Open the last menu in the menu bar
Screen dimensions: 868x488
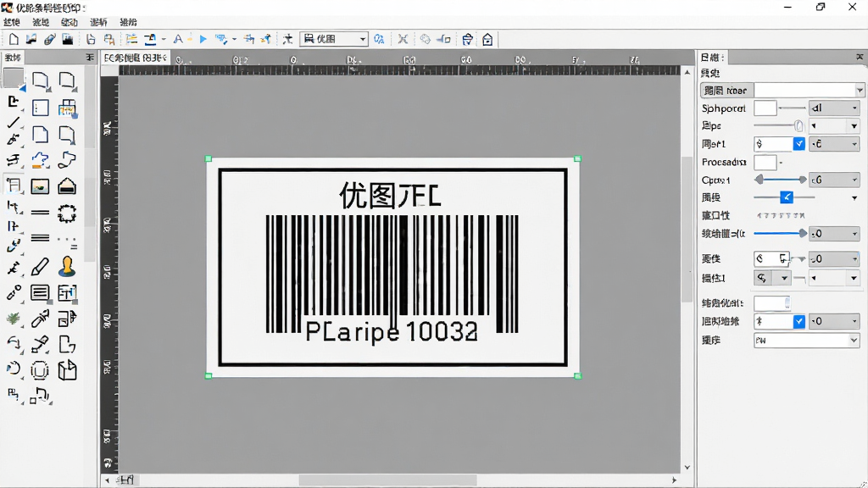pyautogui.click(x=128, y=22)
